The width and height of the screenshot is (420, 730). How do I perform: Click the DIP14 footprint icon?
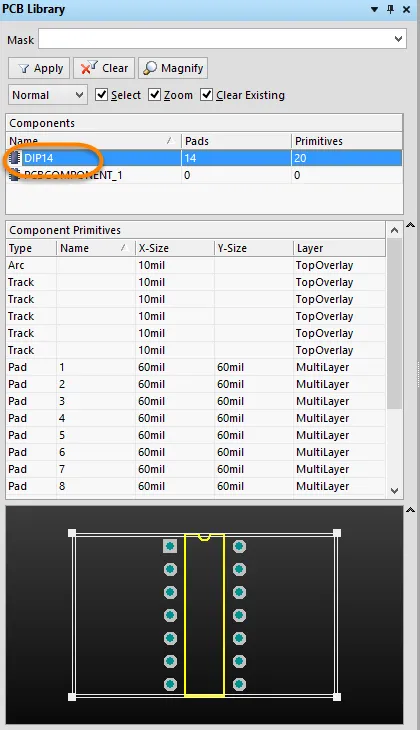15,158
